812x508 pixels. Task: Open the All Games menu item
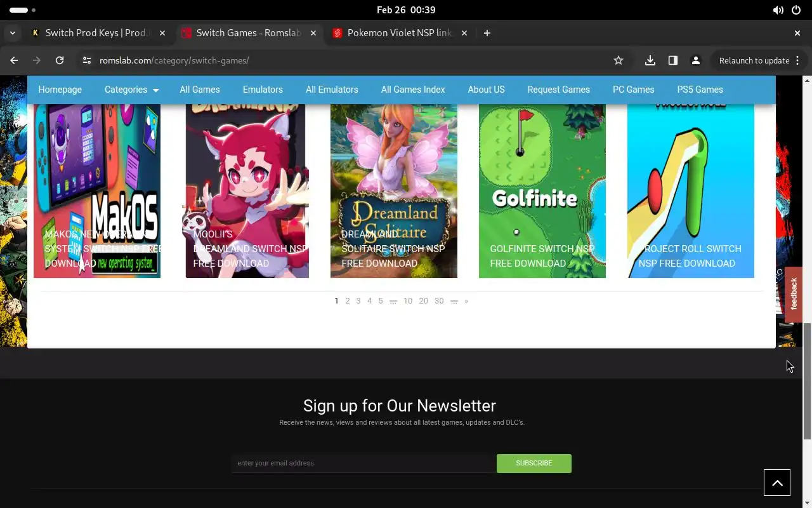pos(200,90)
